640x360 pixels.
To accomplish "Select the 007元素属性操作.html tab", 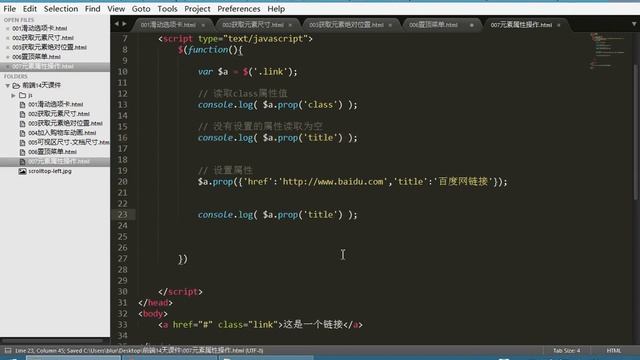I will 521,25.
